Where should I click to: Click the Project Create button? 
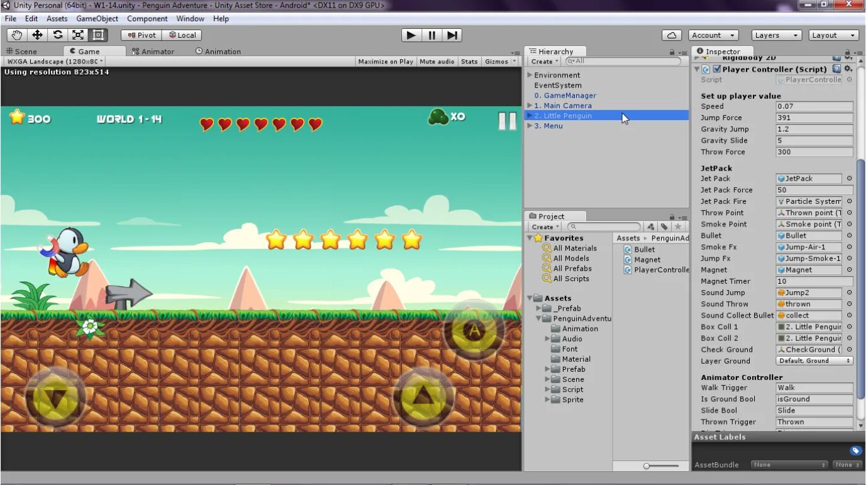(545, 227)
